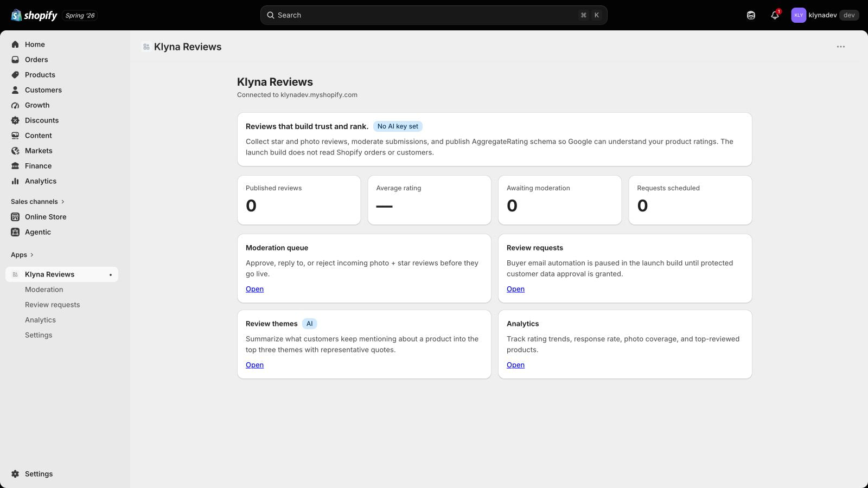The width and height of the screenshot is (868, 488).
Task: Open the three-dot more actions menu
Action: [x=841, y=47]
